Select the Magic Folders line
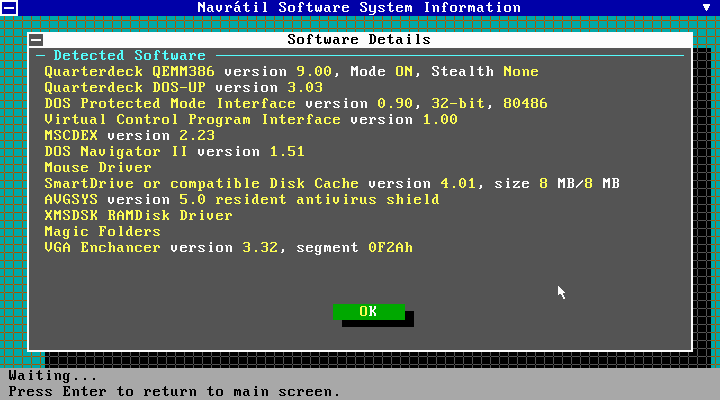Image resolution: width=720 pixels, height=400 pixels. [102, 231]
